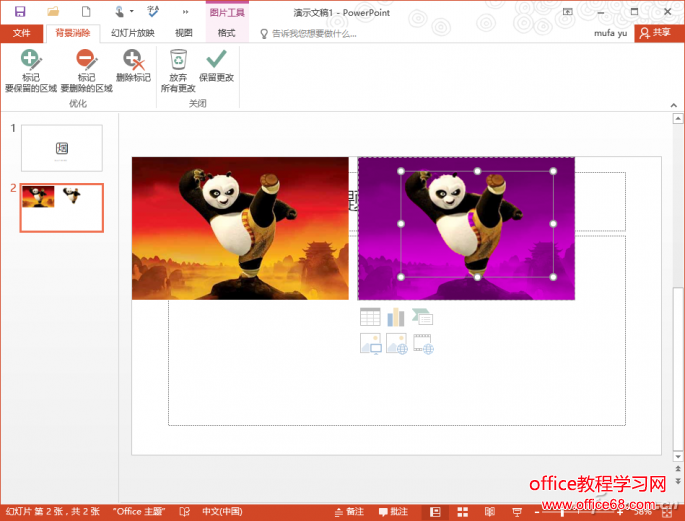Open the View (视图) tab
Image resolution: width=685 pixels, height=521 pixels.
click(x=183, y=33)
